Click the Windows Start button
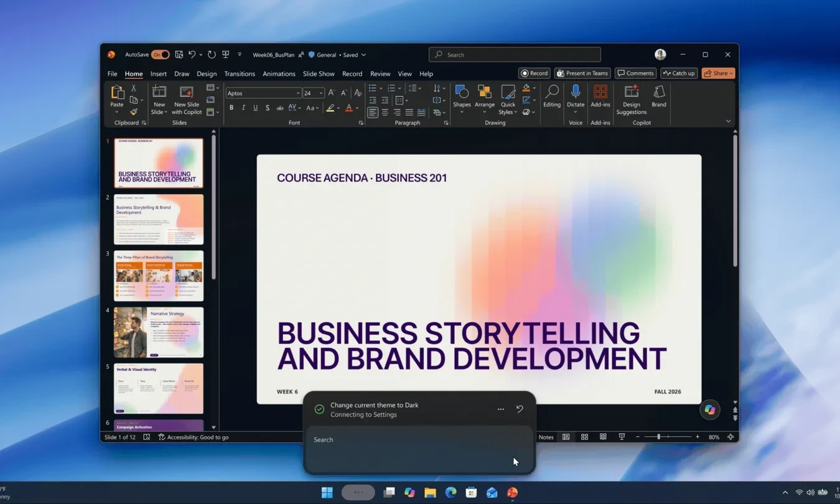The image size is (840, 504). pyautogui.click(x=327, y=493)
